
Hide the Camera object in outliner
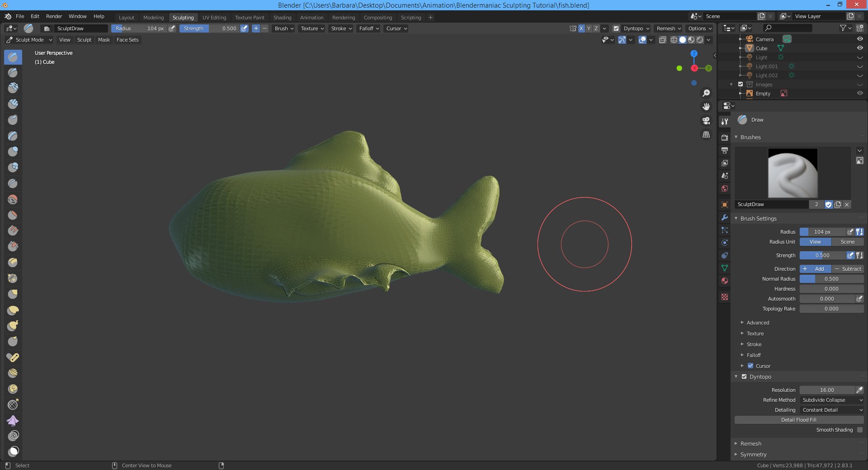[860, 39]
